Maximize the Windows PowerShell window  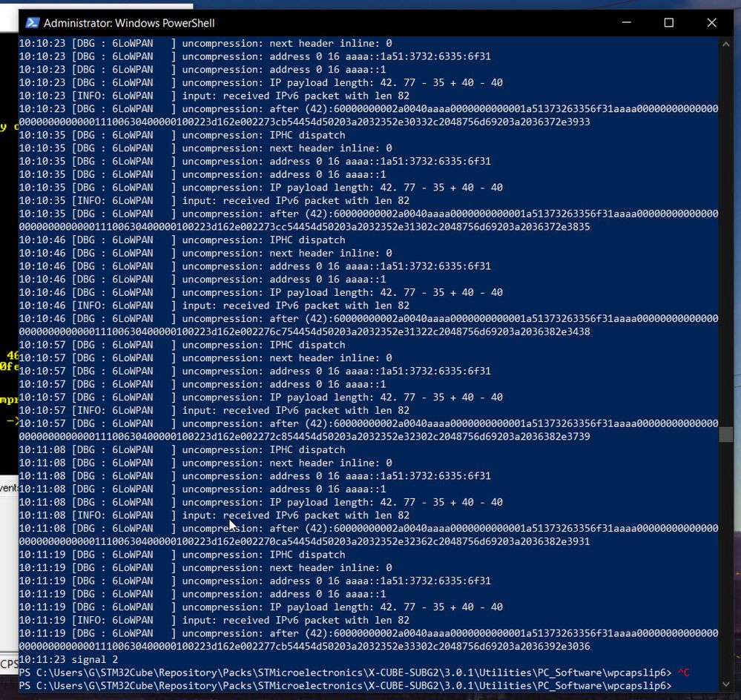tap(669, 23)
